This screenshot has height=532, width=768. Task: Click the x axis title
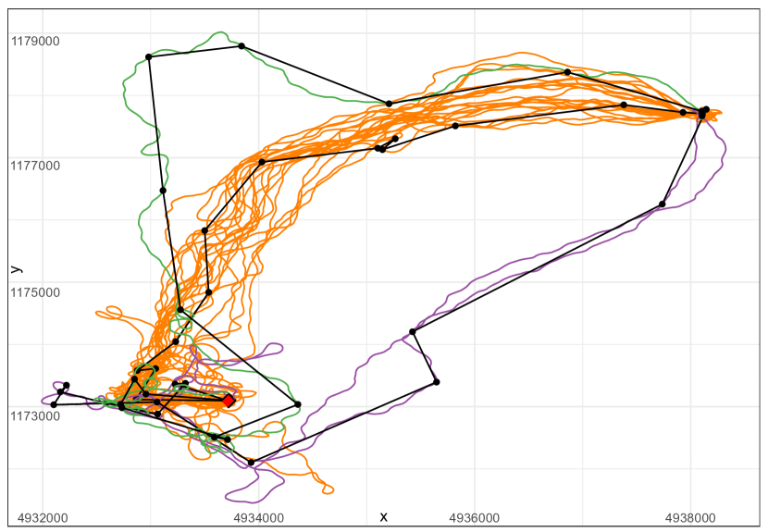[383, 517]
